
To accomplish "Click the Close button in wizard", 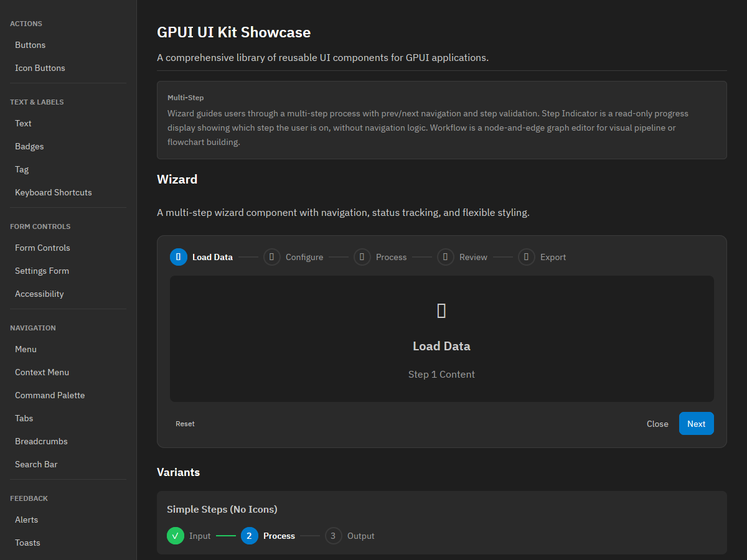I will (x=657, y=424).
